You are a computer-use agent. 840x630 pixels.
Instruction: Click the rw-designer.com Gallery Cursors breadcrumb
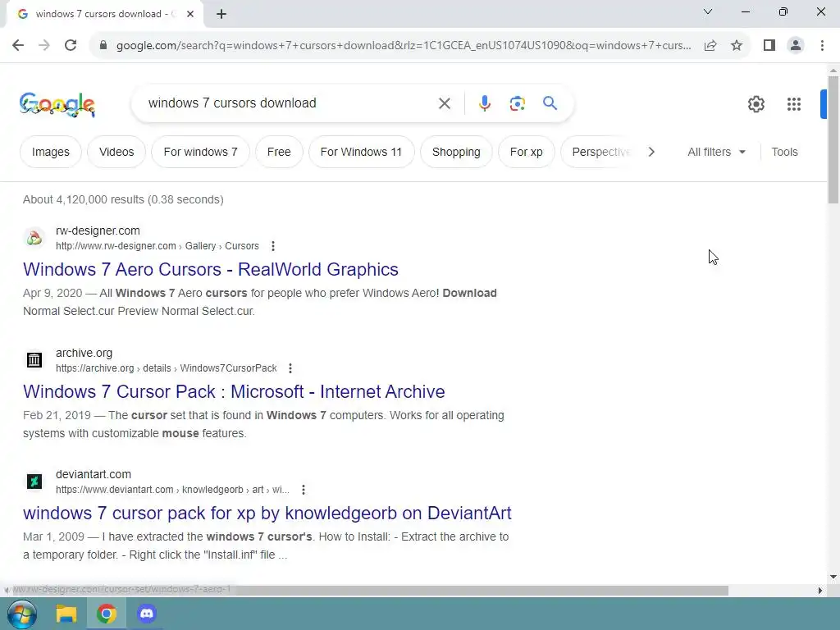[x=157, y=246]
